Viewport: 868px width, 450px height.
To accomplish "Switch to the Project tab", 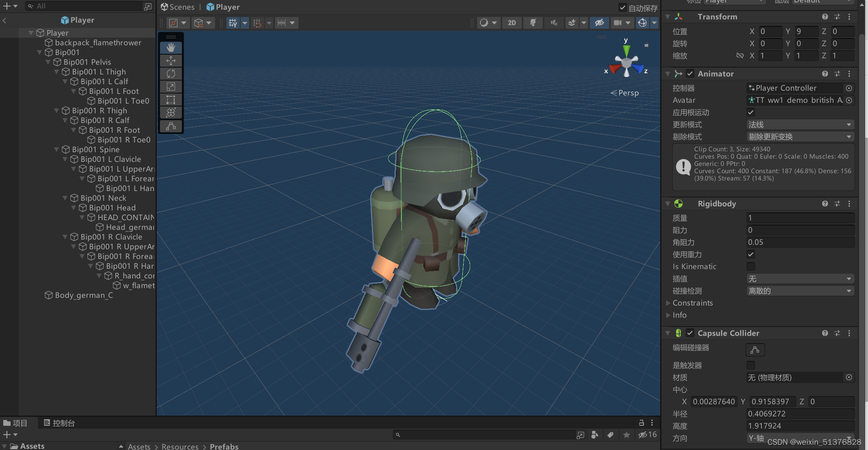I will tap(15, 423).
